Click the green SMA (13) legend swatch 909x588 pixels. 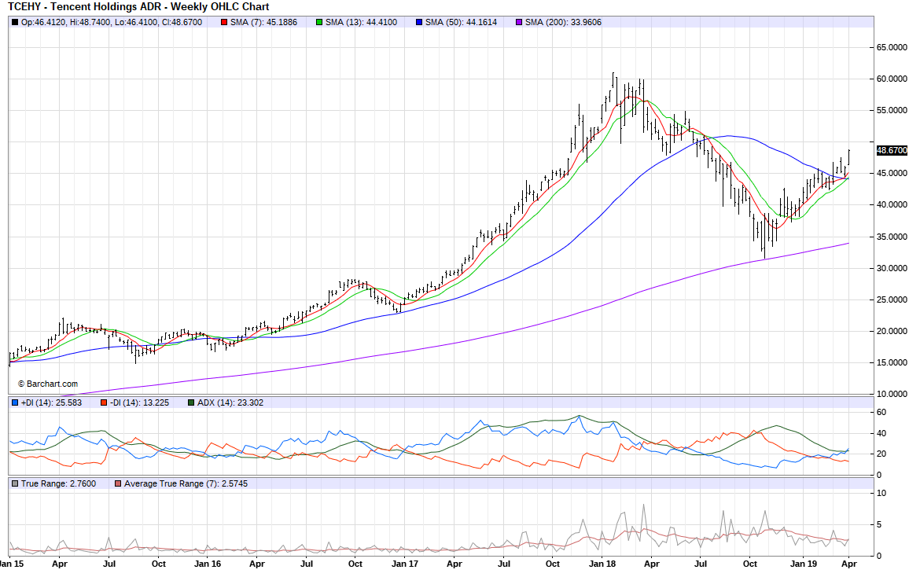point(318,23)
